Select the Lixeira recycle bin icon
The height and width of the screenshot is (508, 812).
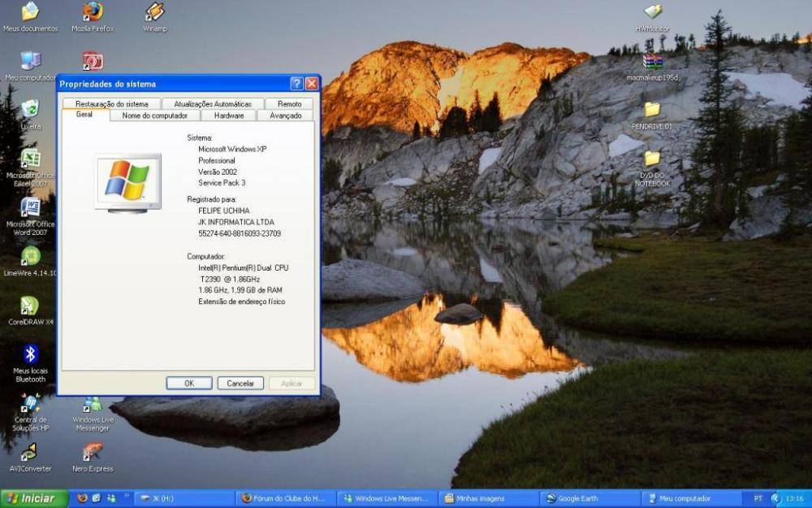[x=31, y=115]
